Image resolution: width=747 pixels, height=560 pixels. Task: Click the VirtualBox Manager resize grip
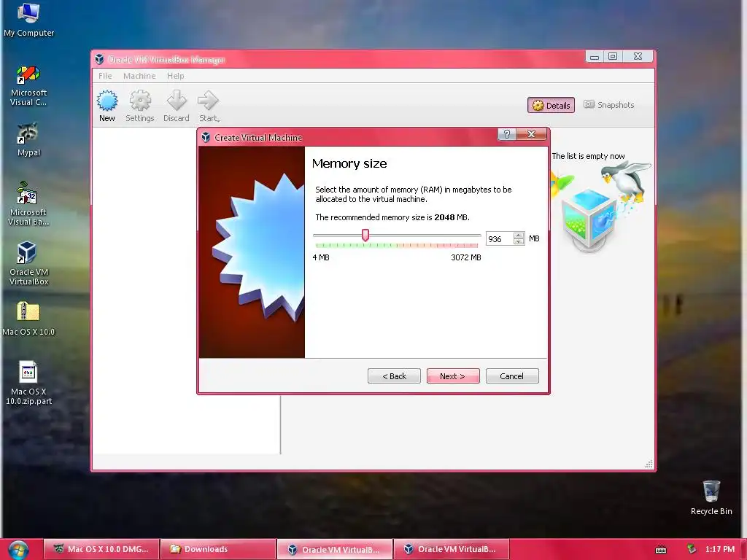[649, 464]
